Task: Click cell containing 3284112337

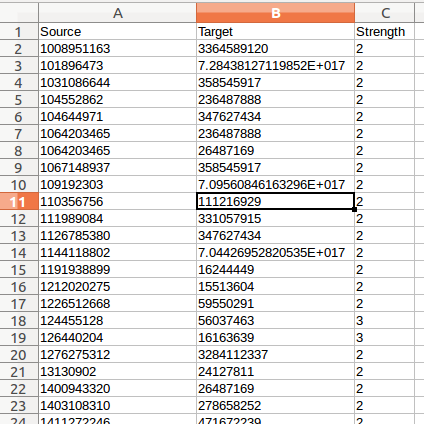Action: (275, 354)
